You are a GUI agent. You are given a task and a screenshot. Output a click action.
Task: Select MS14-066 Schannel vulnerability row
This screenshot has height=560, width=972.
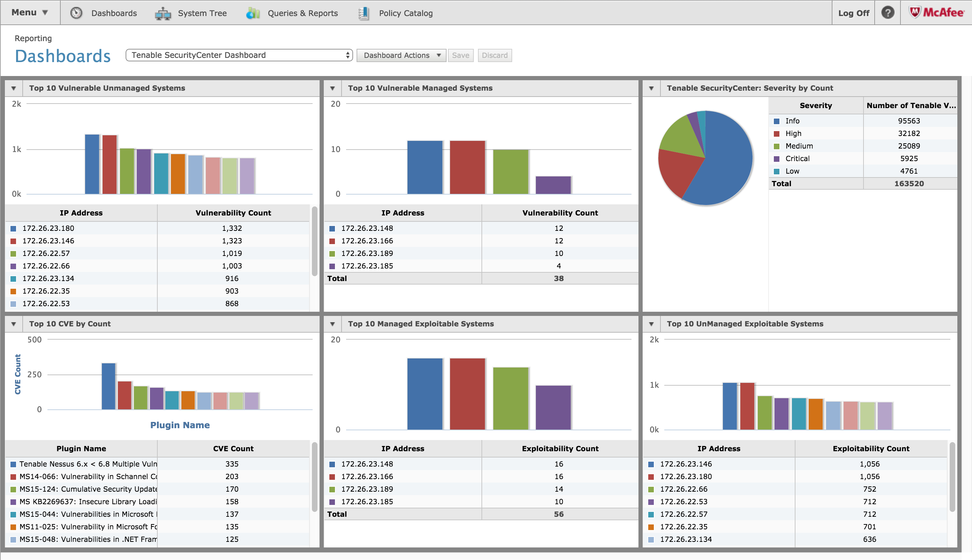(158, 477)
